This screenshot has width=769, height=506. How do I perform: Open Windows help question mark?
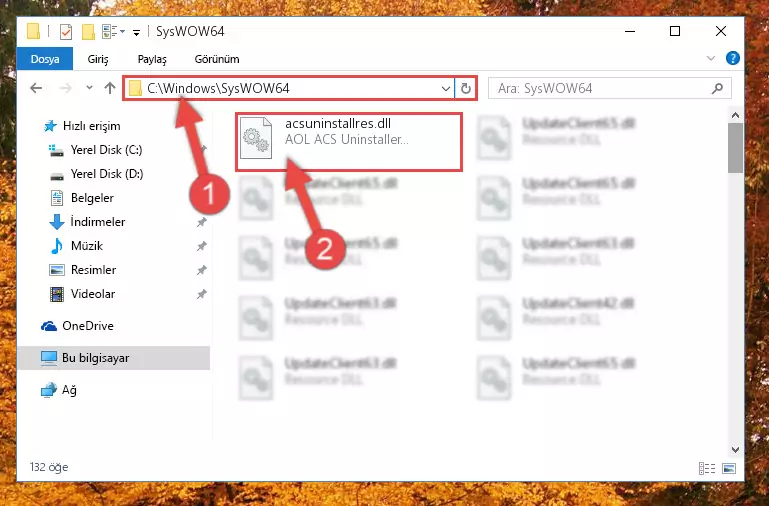coord(732,58)
